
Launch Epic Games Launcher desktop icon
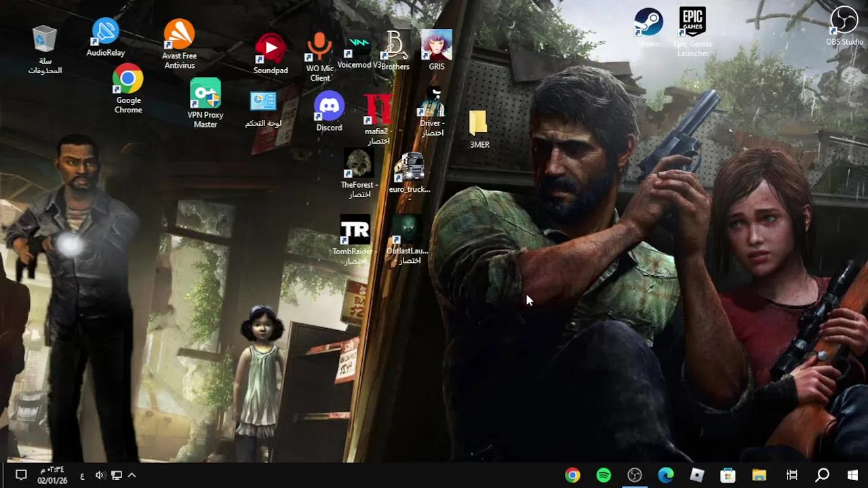(693, 32)
